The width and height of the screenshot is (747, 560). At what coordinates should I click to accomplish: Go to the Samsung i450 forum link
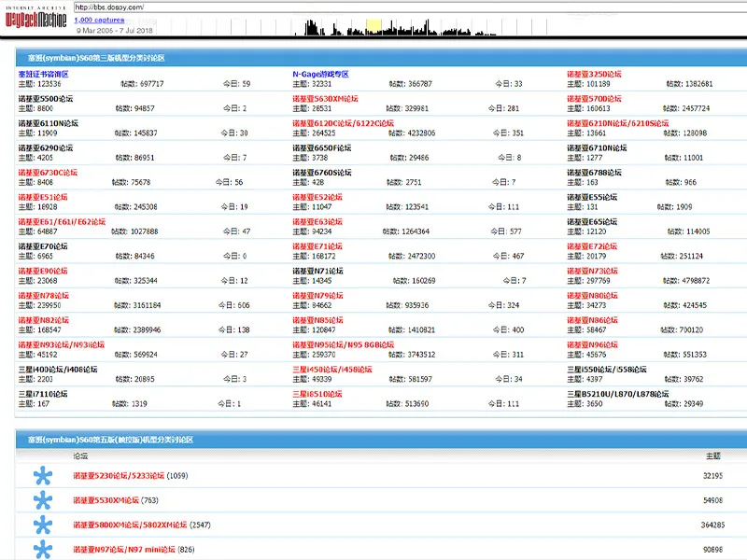point(332,370)
